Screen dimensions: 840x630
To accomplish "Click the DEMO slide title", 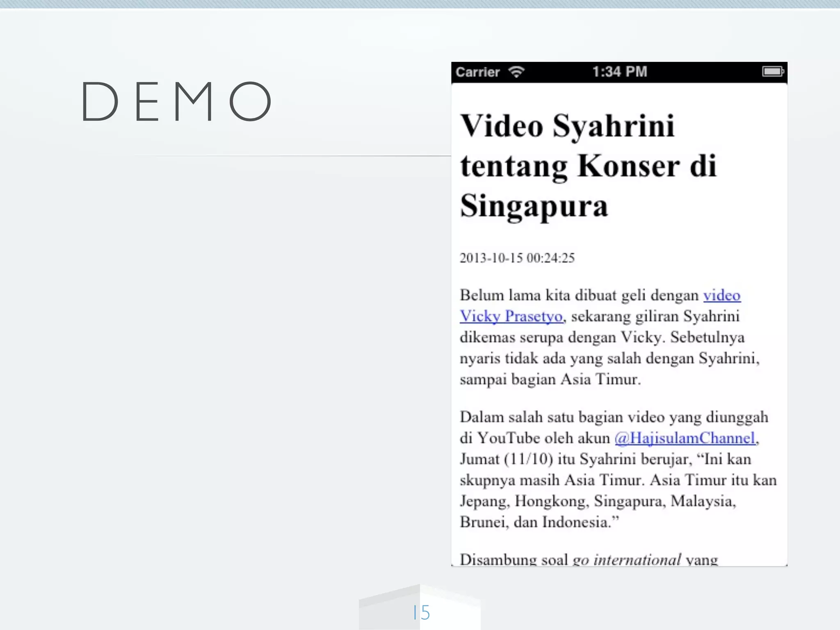I will coord(176,102).
